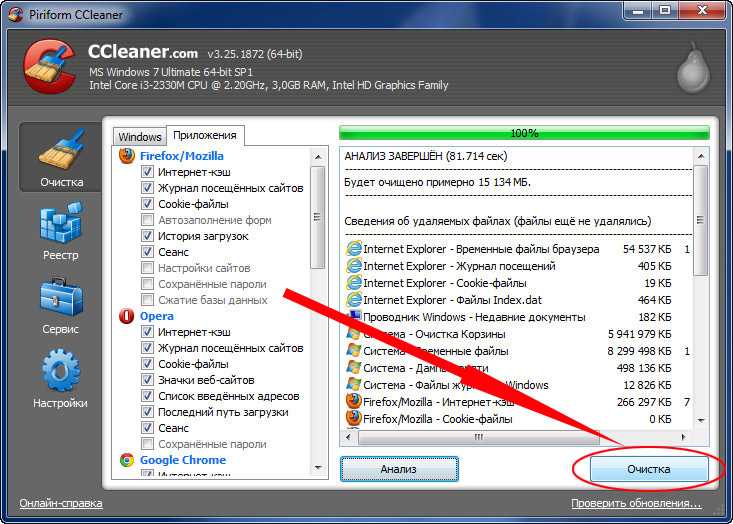
Task: Select the Система Файлы журналов Windows icon
Action: (x=354, y=385)
